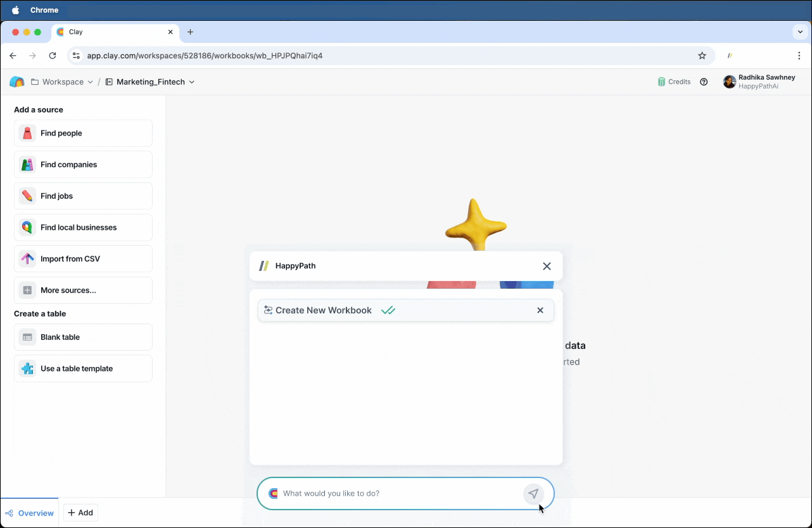Click the Add a source heading
The height and width of the screenshot is (528, 812).
39,110
